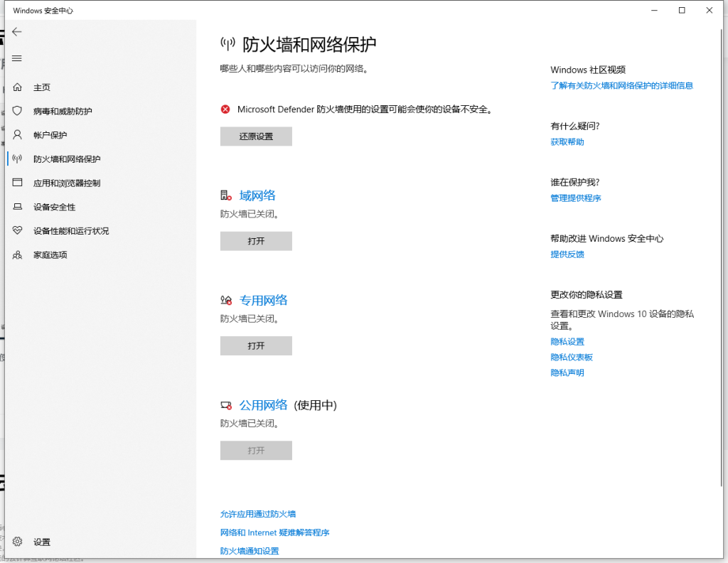Open 防火墙通知设置 at the bottom
728x563 pixels.
248,550
